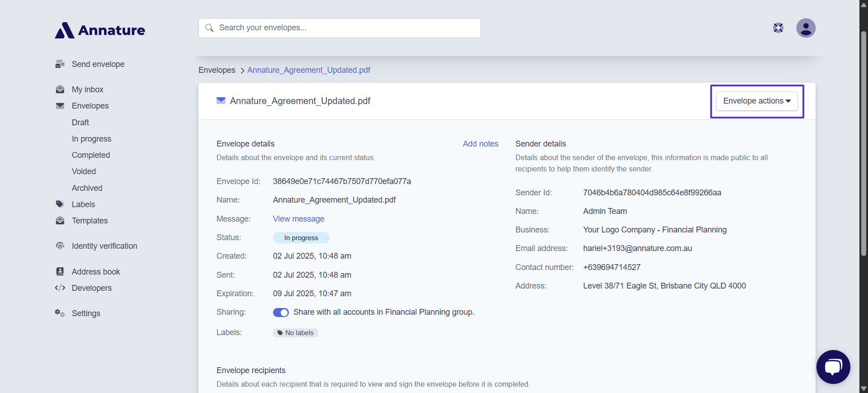Open the live chat bubble widget

click(833, 367)
